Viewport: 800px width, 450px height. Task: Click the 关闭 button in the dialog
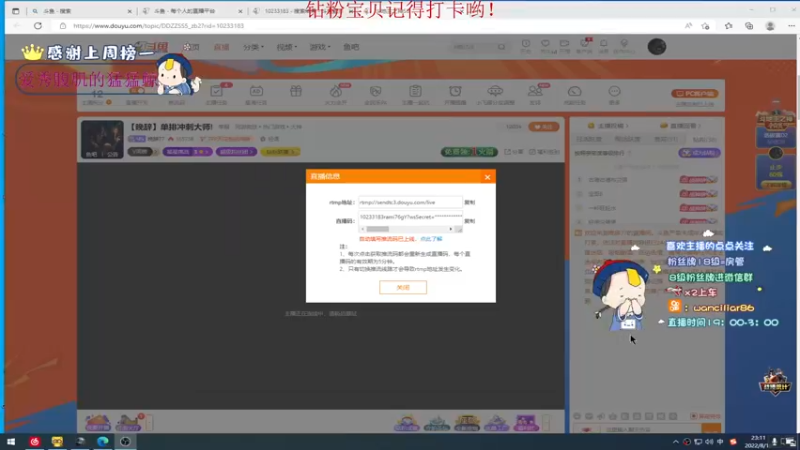coord(403,287)
